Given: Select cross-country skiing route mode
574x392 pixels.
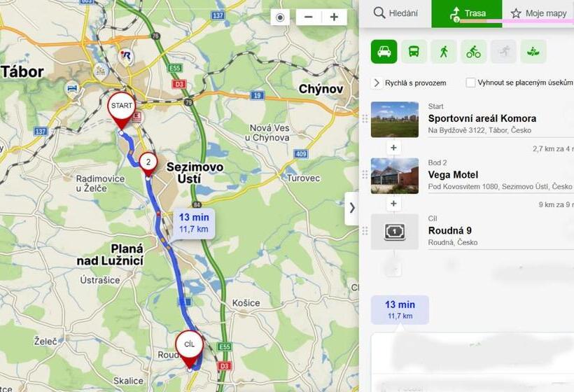Looking at the screenshot, I should coord(503,52).
